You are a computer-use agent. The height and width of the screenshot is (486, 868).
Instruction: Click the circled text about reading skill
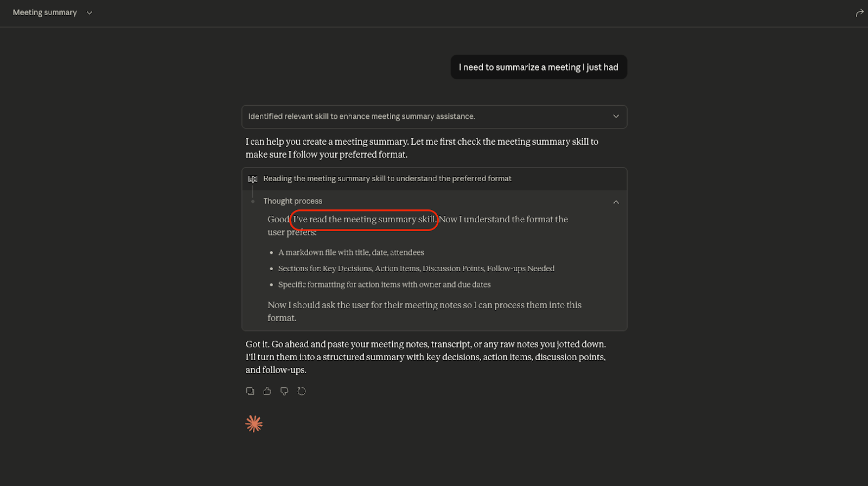[x=365, y=220]
